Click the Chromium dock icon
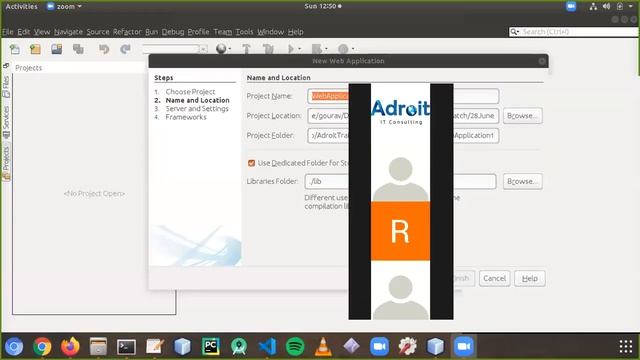The height and width of the screenshot is (360, 640). 14,347
